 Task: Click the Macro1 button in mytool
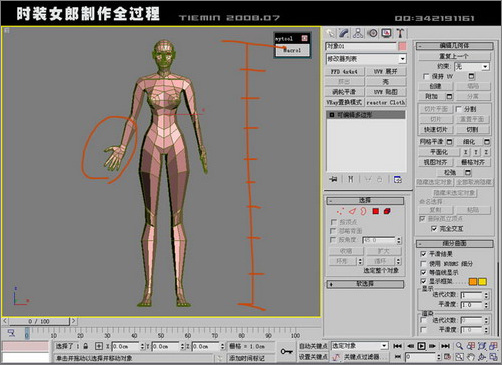[292, 50]
